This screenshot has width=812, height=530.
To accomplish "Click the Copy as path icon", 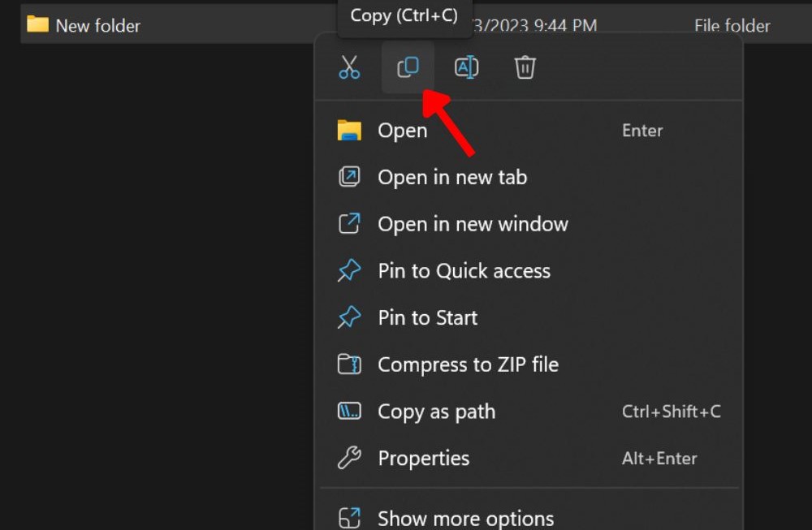I will [348, 412].
